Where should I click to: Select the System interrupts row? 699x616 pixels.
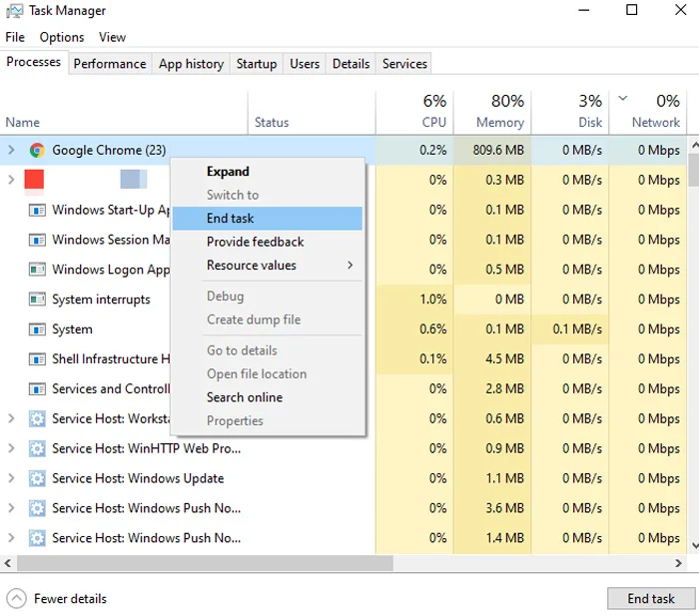[344, 300]
